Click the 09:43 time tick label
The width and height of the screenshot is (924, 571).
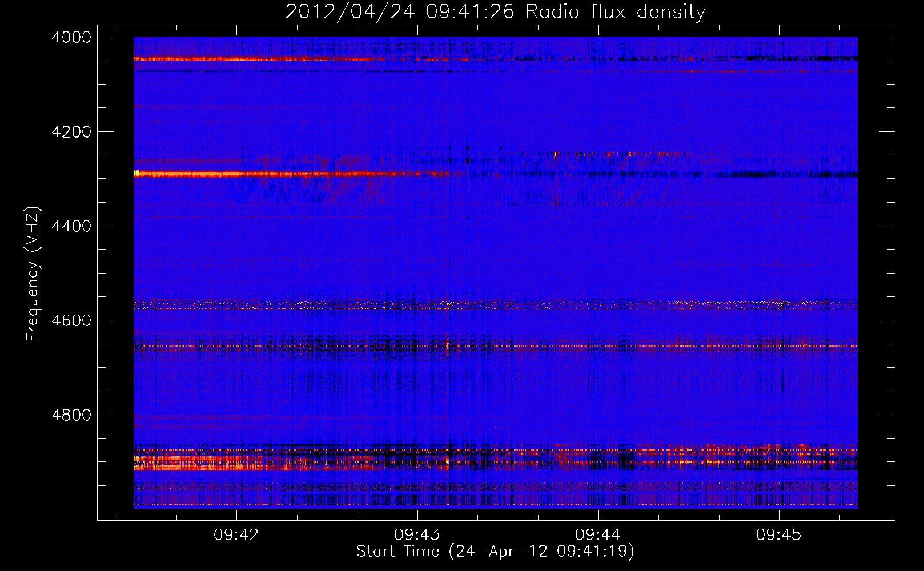[417, 535]
